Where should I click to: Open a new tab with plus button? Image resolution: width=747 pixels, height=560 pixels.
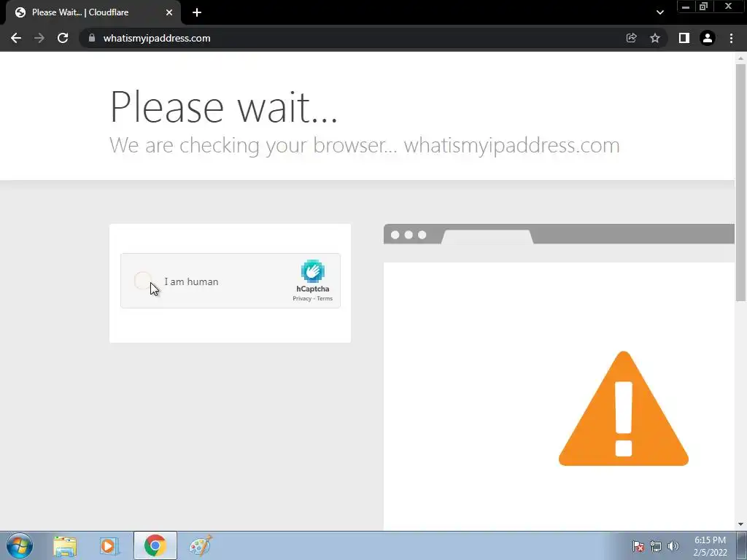197,12
